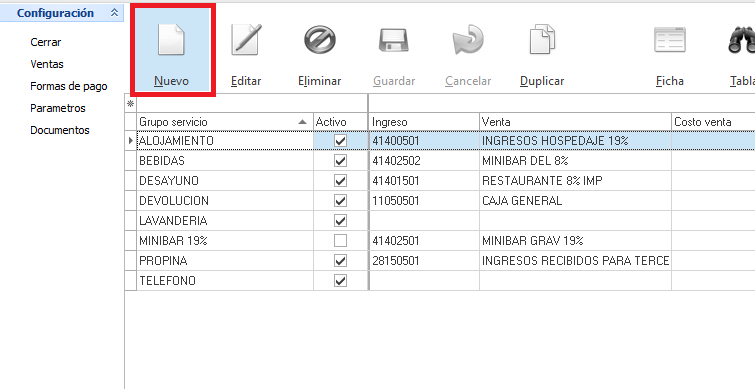Select Documentos in sidebar
This screenshot has height=389, width=755.
point(60,130)
